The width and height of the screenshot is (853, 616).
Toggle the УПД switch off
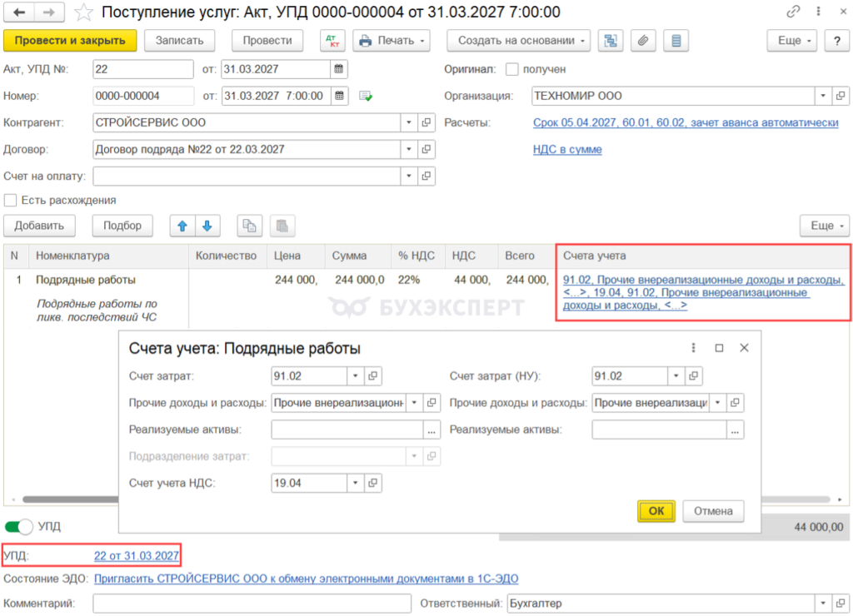click(18, 526)
